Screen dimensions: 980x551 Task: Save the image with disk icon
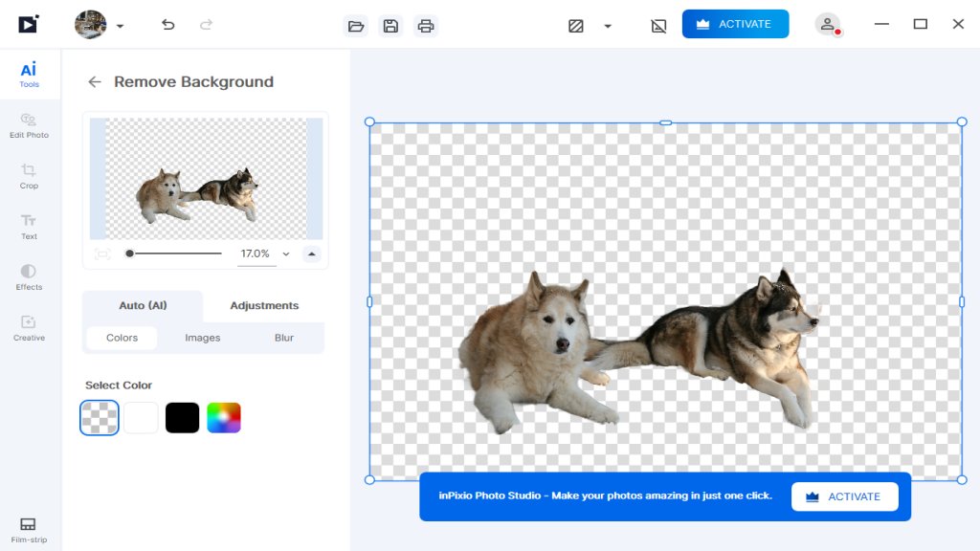[x=390, y=26]
